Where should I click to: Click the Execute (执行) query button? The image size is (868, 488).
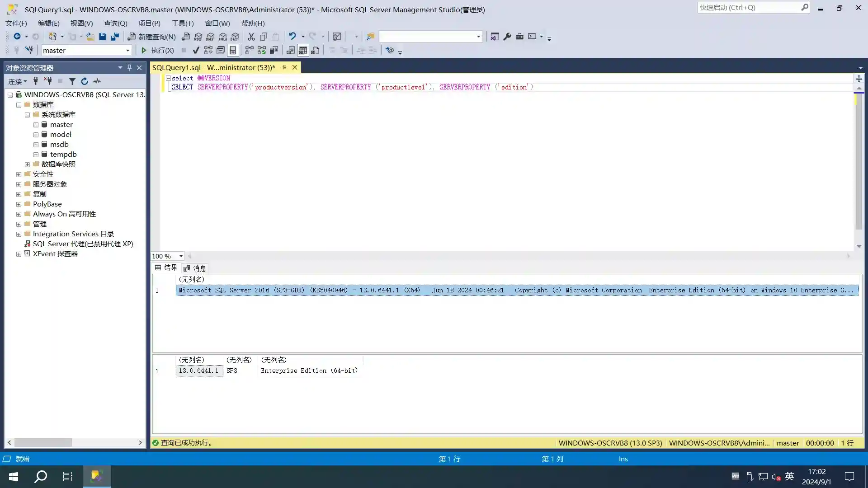coord(157,51)
